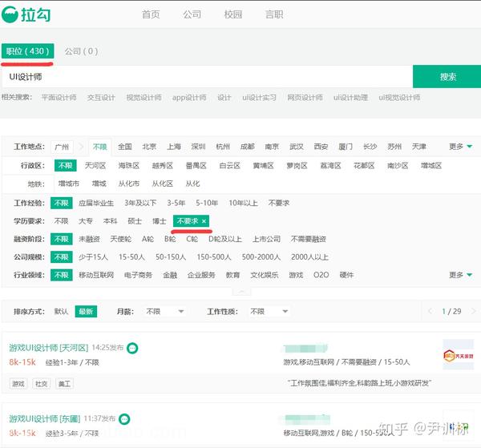Filter company size 15-50人
Screen dimensions: 481x448
point(131,257)
